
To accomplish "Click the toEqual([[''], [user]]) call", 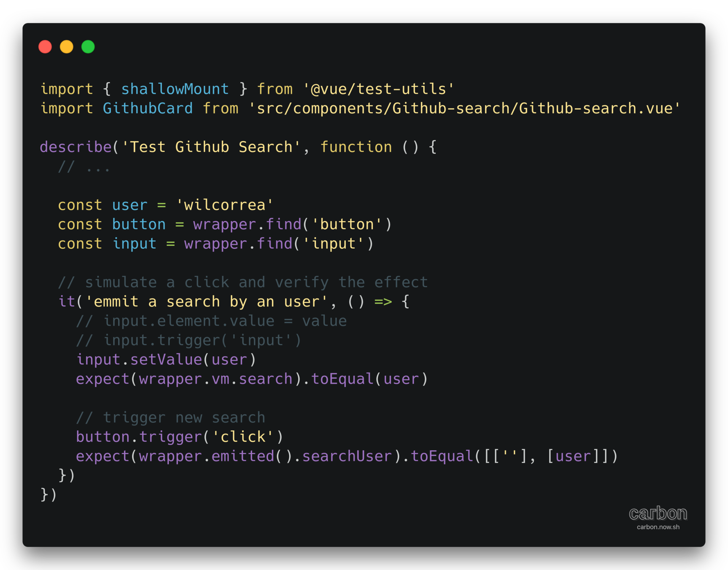I will pyautogui.click(x=515, y=456).
